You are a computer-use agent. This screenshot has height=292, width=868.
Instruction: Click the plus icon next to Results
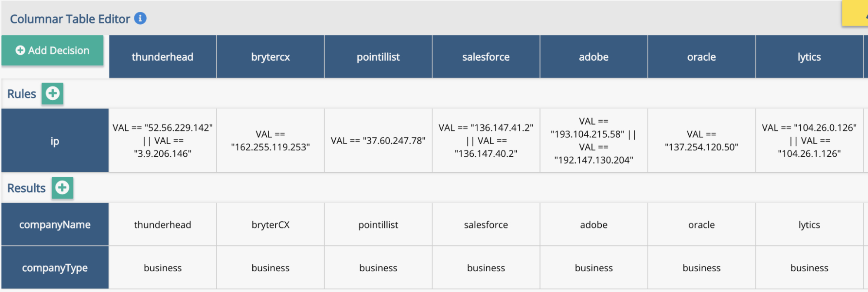[x=62, y=188]
